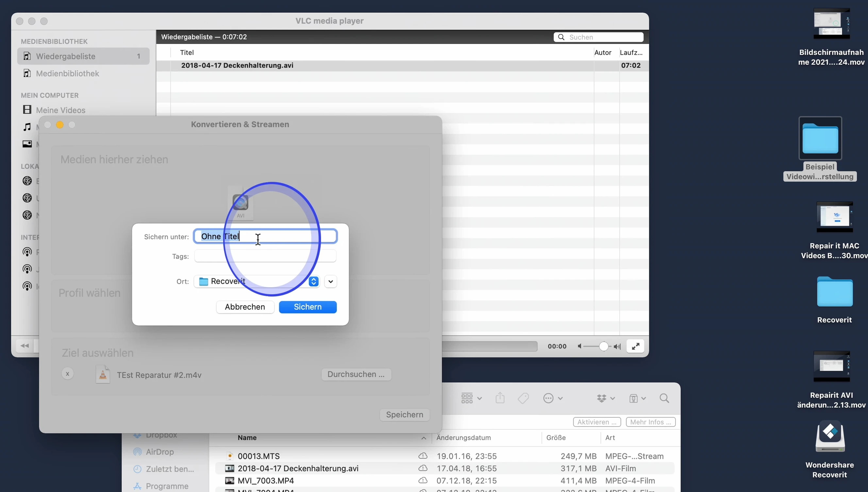Screen dimensions: 868x492
Task: Click the pictures icon in VLC sidebar
Action: coord(27,144)
